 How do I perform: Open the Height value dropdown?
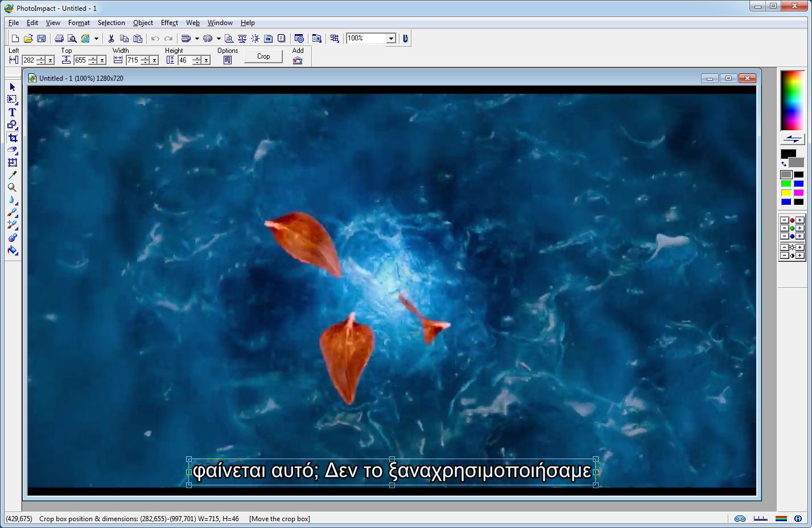click(207, 60)
